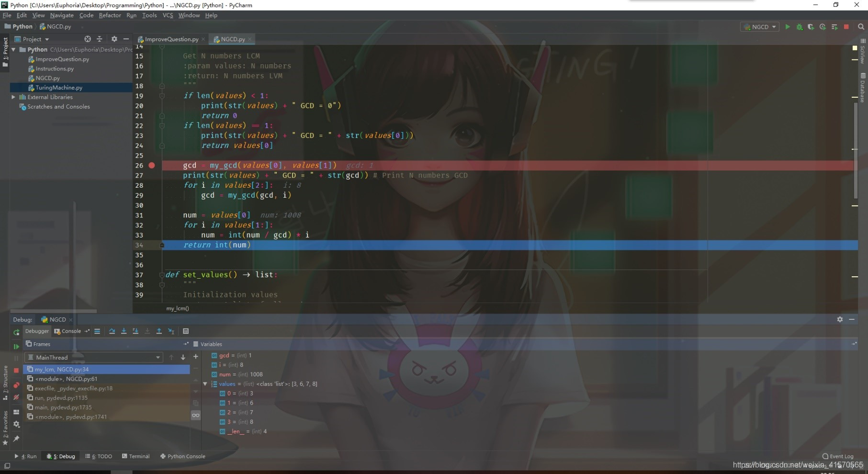
Task: Add a new watch with plus icon
Action: click(195, 356)
